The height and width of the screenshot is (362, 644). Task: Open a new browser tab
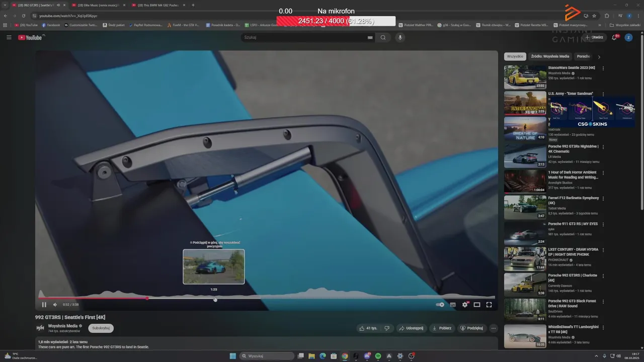click(x=193, y=5)
